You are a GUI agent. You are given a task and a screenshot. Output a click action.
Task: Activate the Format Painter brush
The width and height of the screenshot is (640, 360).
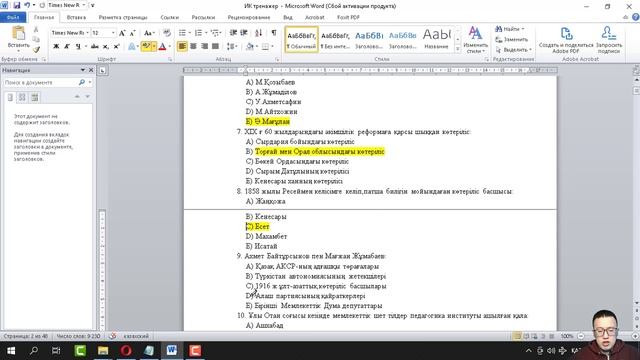pyautogui.click(x=36, y=49)
